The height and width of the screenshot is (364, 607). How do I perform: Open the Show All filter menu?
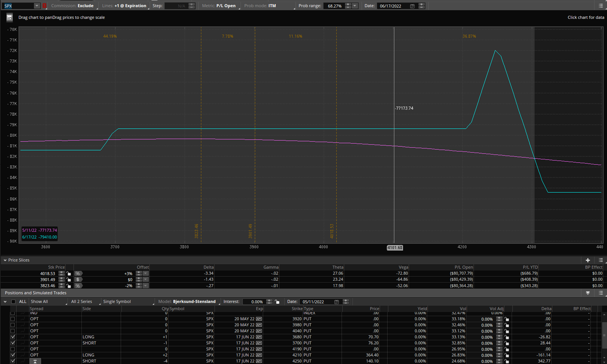point(48,301)
